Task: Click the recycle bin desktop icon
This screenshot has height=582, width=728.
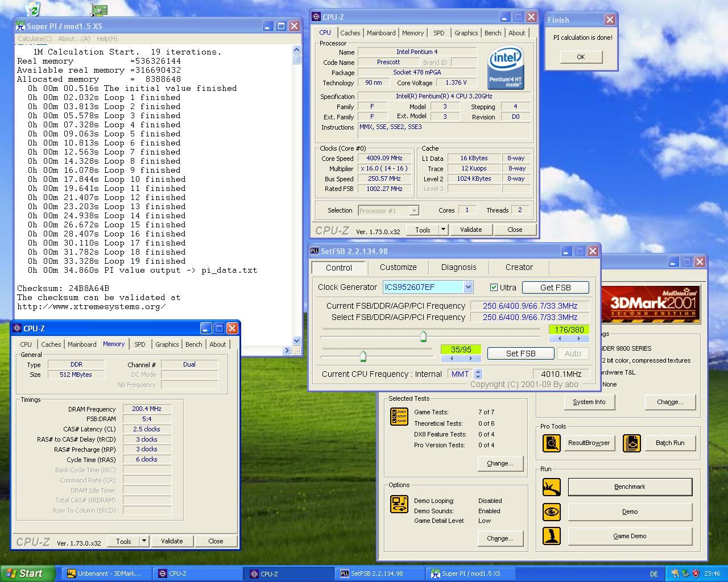Action: pyautogui.click(x=33, y=9)
